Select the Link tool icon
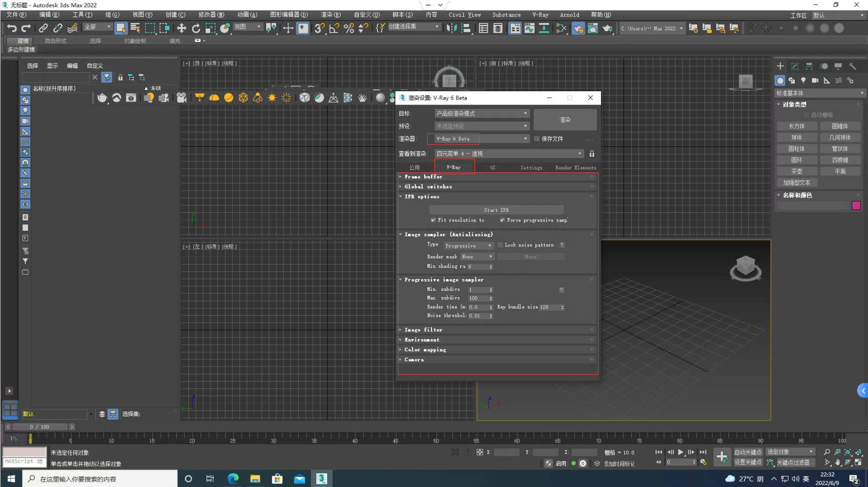Screen dimensions: 868x487 (43, 28)
